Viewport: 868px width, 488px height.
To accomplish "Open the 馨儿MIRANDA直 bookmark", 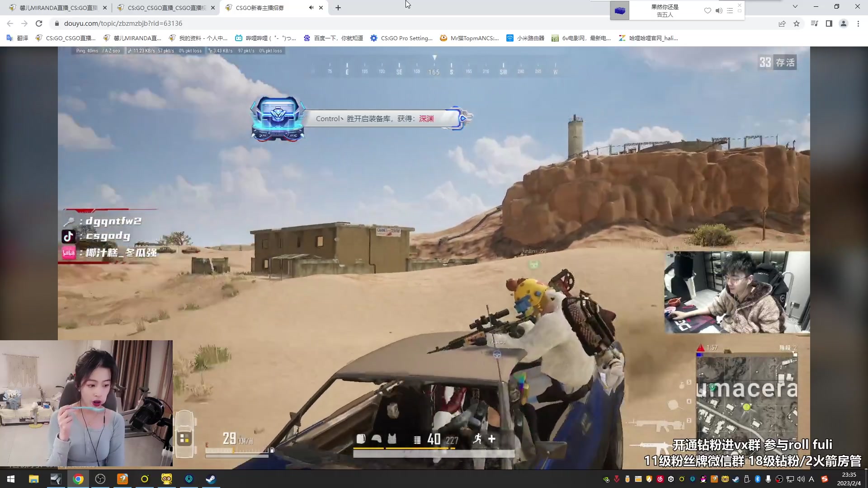I will pyautogui.click(x=132, y=38).
